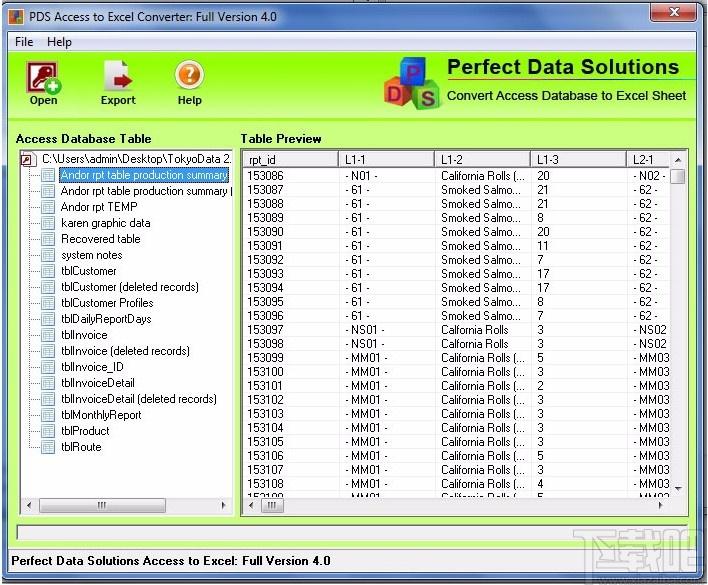Select tblInvoiceDetail (deleted records) table

tap(139, 399)
